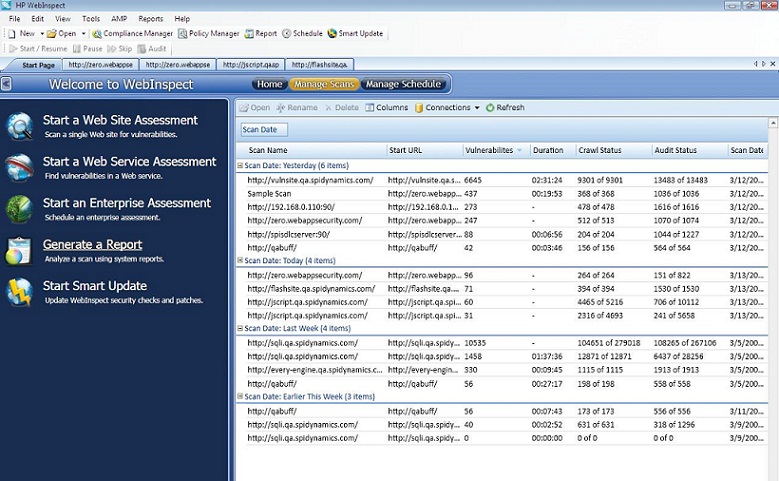Image resolution: width=779 pixels, height=481 pixels.
Task: Click Open in the scans toolbar
Action: [255, 107]
